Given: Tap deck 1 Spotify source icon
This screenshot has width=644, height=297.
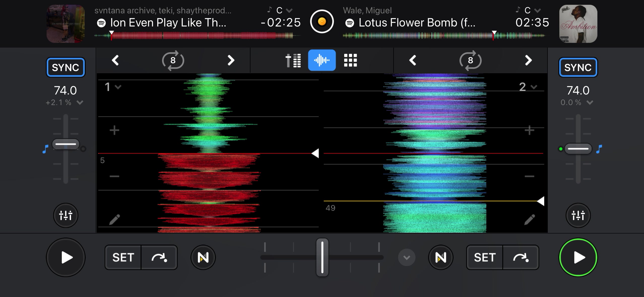Looking at the screenshot, I should 101,23.
